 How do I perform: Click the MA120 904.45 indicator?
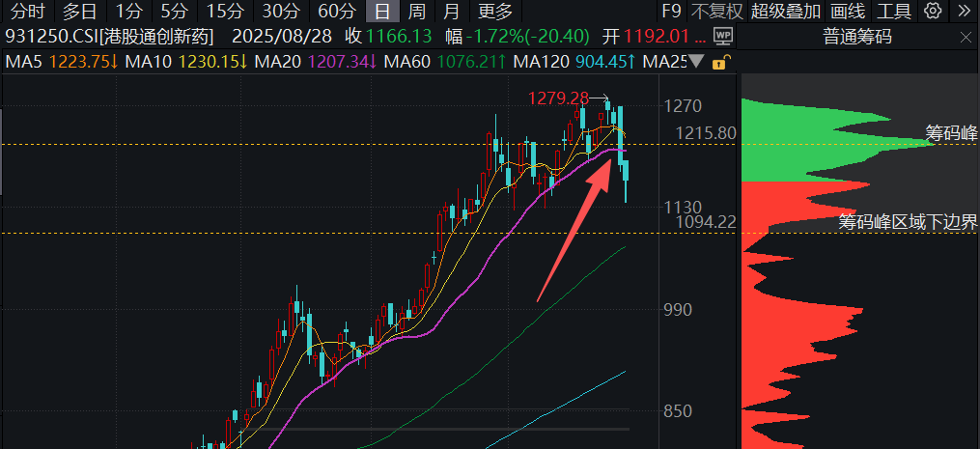click(x=575, y=62)
